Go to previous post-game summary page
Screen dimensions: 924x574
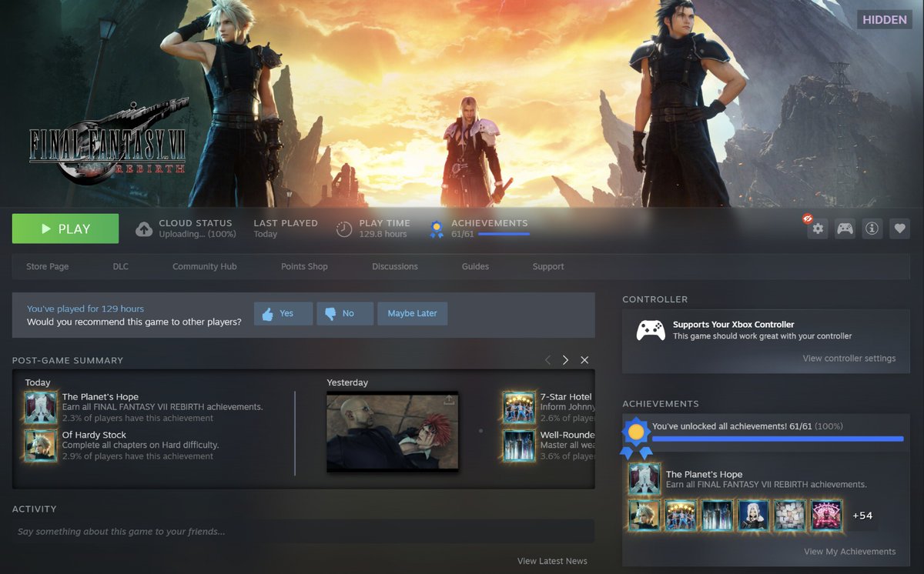[547, 360]
